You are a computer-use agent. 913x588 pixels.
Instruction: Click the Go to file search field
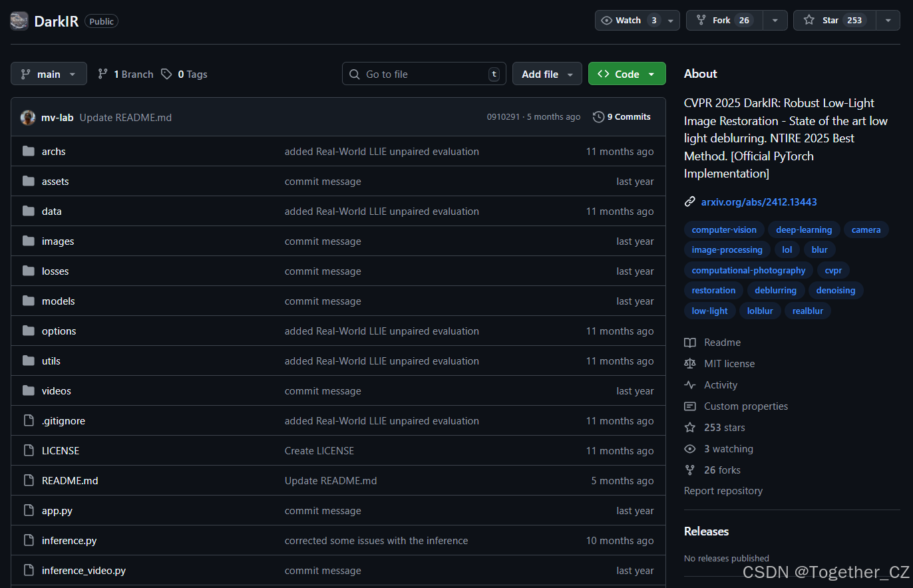tap(424, 74)
